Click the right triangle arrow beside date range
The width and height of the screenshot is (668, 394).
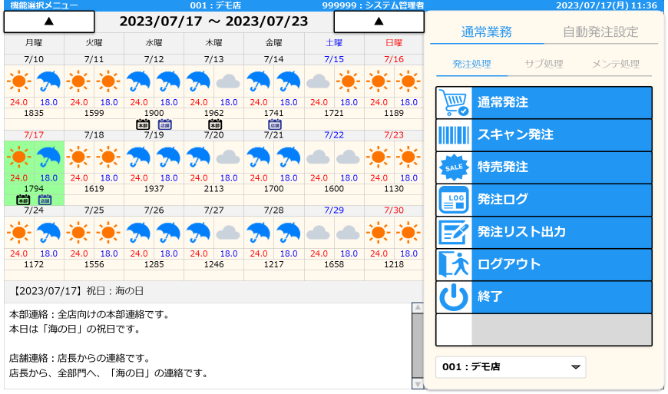click(x=379, y=21)
